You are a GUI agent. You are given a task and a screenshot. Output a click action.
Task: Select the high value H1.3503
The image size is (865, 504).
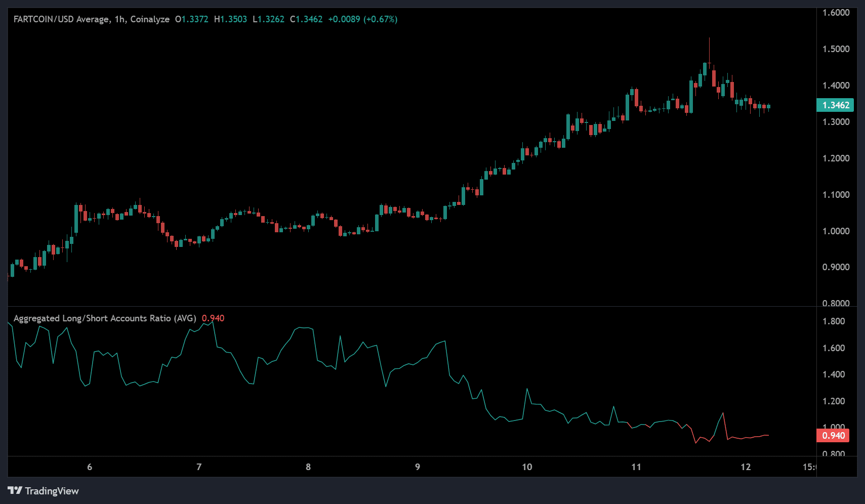click(231, 19)
